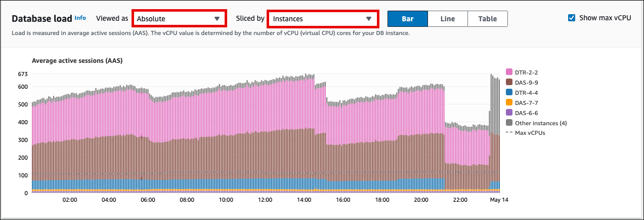Click the Sliced by dropdown arrow
Viewport: 644px width, 220px height.
pos(369,19)
